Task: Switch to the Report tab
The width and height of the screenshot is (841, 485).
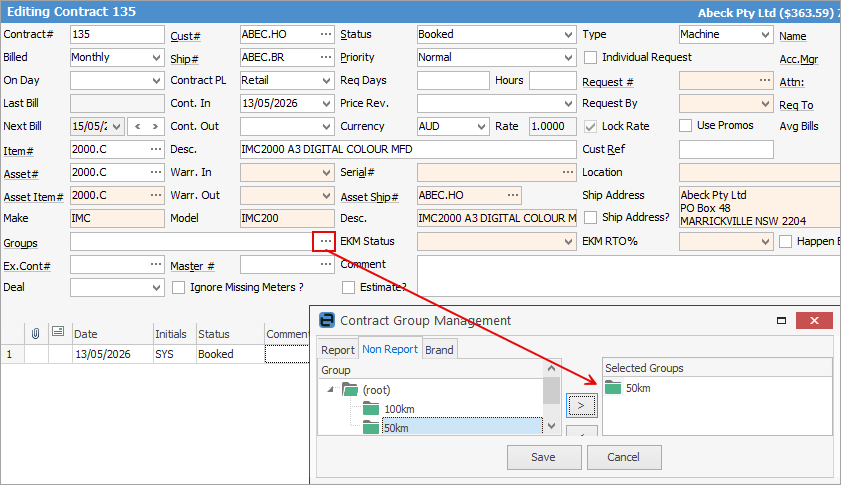Action: pyautogui.click(x=337, y=350)
